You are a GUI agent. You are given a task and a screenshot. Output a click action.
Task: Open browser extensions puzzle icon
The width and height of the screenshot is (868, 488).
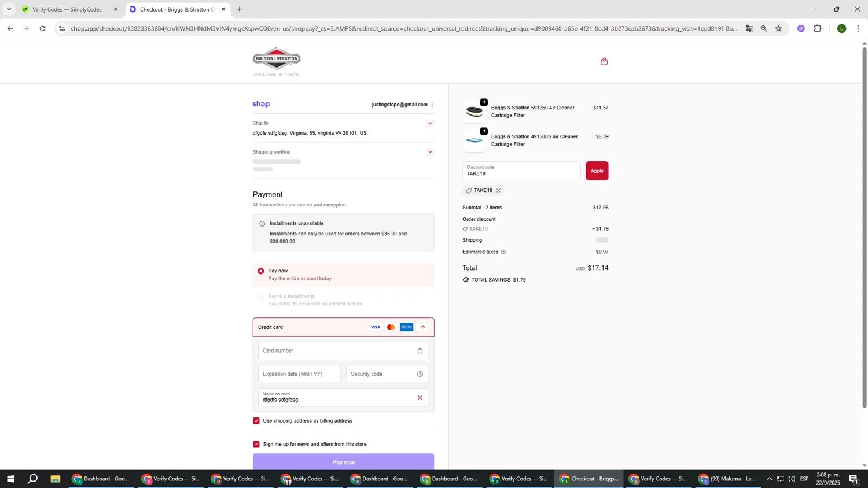pos(818,28)
